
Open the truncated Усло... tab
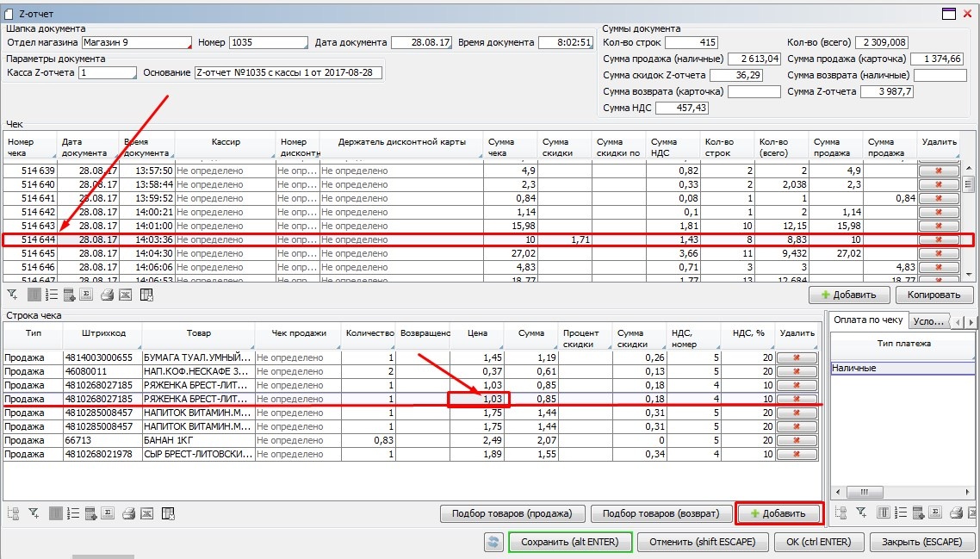928,320
